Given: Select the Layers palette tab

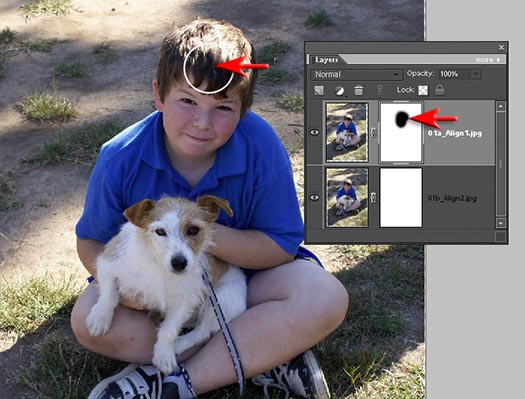Looking at the screenshot, I should pyautogui.click(x=326, y=60).
